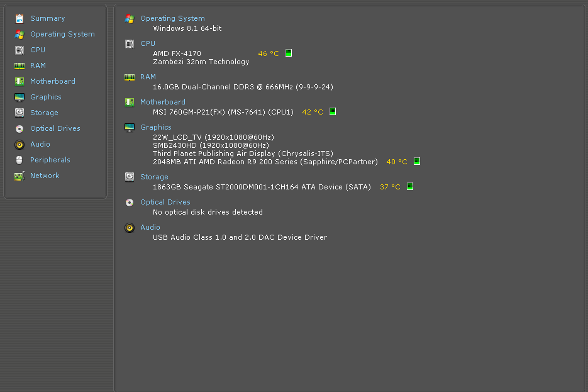Click the CPU temperature value '46 °C'
The height and width of the screenshot is (392, 588).
269,53
